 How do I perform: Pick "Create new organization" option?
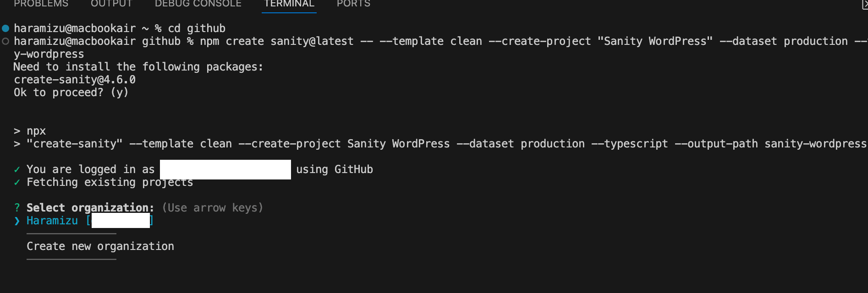[x=100, y=246]
